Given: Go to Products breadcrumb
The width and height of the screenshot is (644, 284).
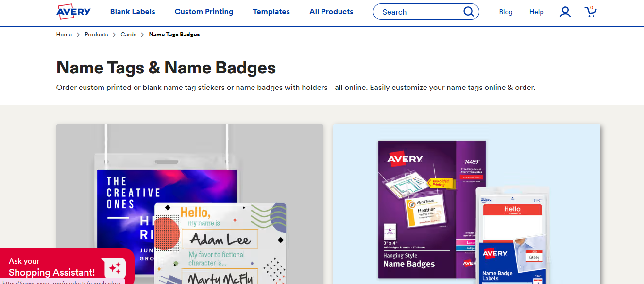Looking at the screenshot, I should point(96,35).
